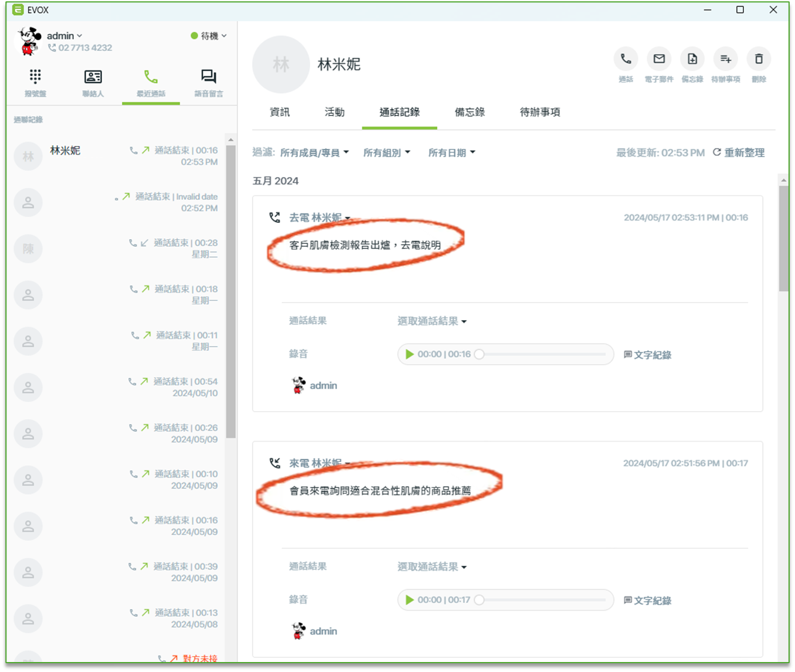Select call 00:13 on 2024/05/08

[116, 619]
